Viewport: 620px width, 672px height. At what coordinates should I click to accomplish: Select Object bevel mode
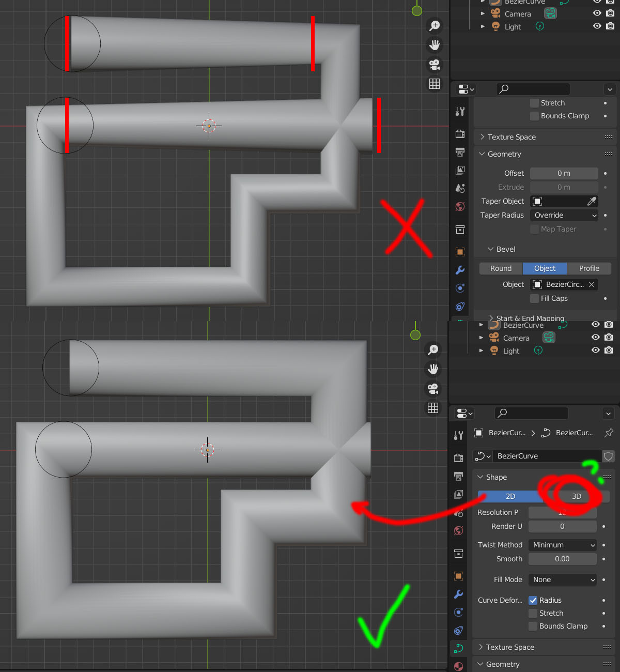point(545,268)
